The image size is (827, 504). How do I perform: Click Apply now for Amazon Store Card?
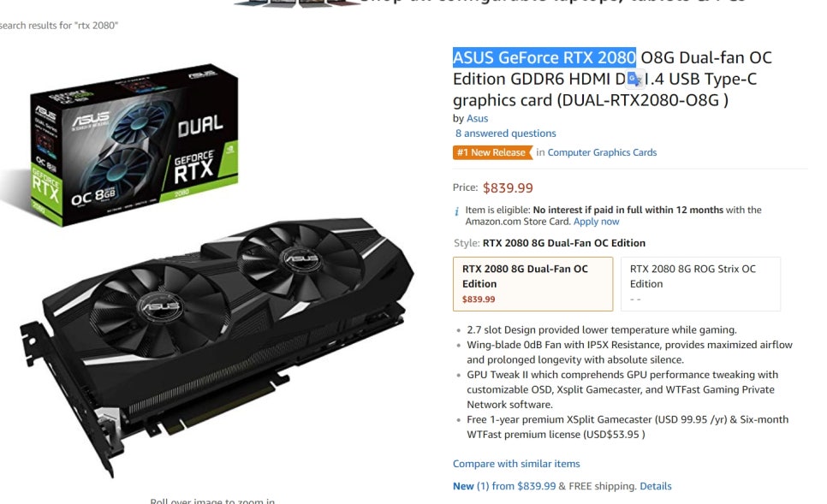(x=596, y=222)
